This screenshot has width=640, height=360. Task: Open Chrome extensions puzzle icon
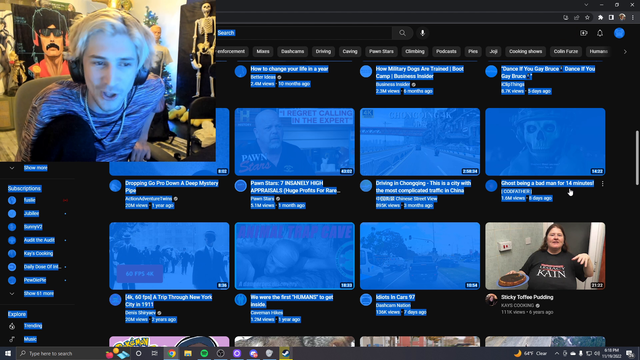[x=600, y=18]
